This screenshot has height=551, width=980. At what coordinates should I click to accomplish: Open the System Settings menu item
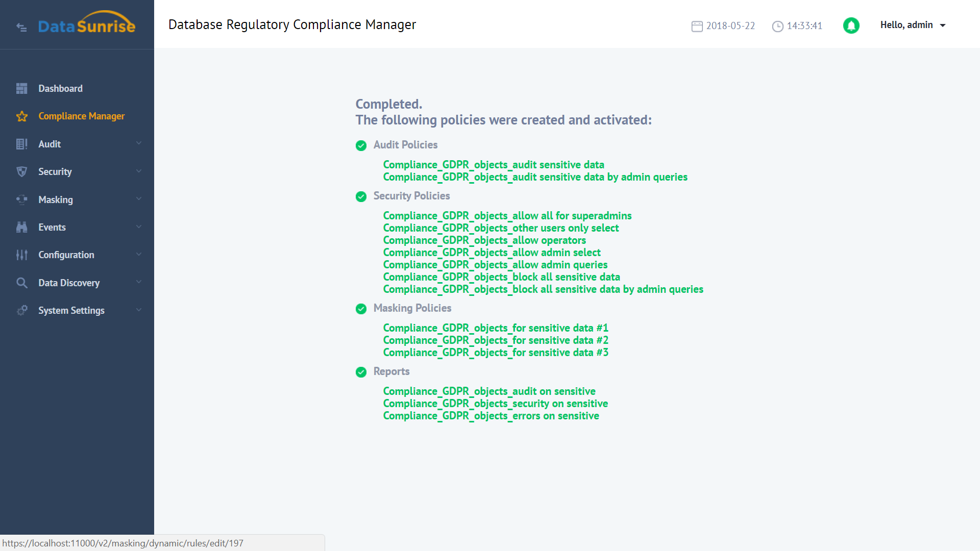tap(71, 311)
